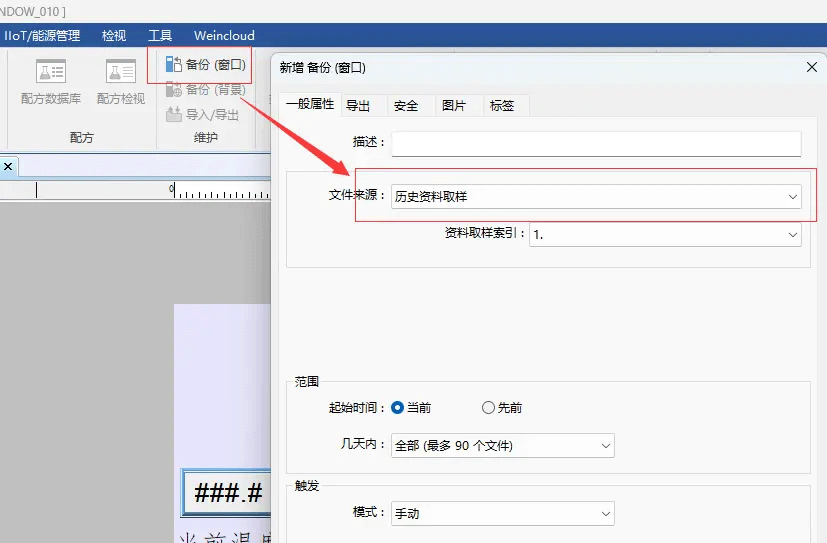The image size is (827, 543).
Task: Switch to the 导出 tab
Action: point(358,105)
